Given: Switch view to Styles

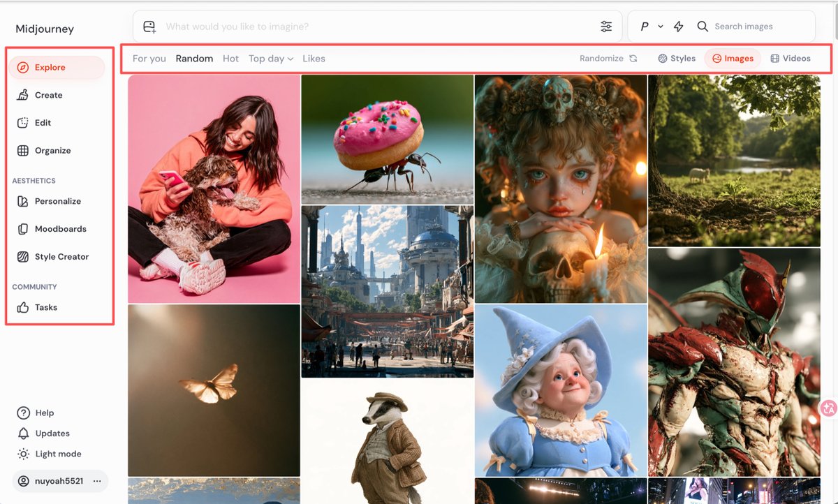Looking at the screenshot, I should click(677, 59).
